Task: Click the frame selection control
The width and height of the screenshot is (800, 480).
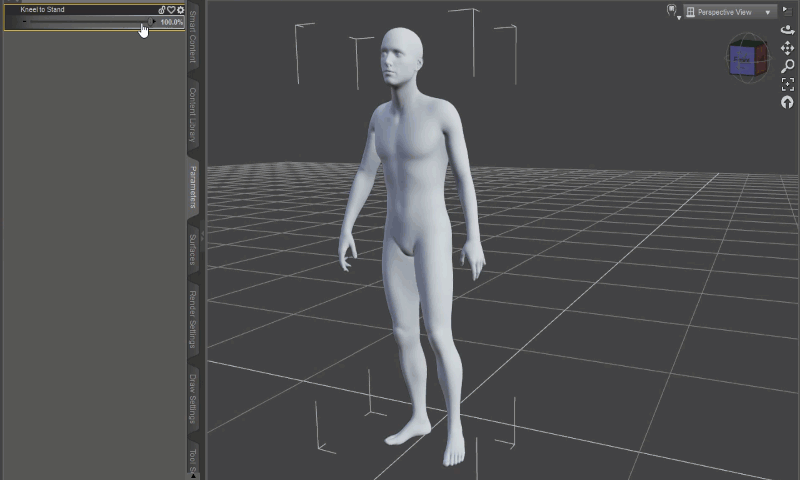Action: point(788,84)
